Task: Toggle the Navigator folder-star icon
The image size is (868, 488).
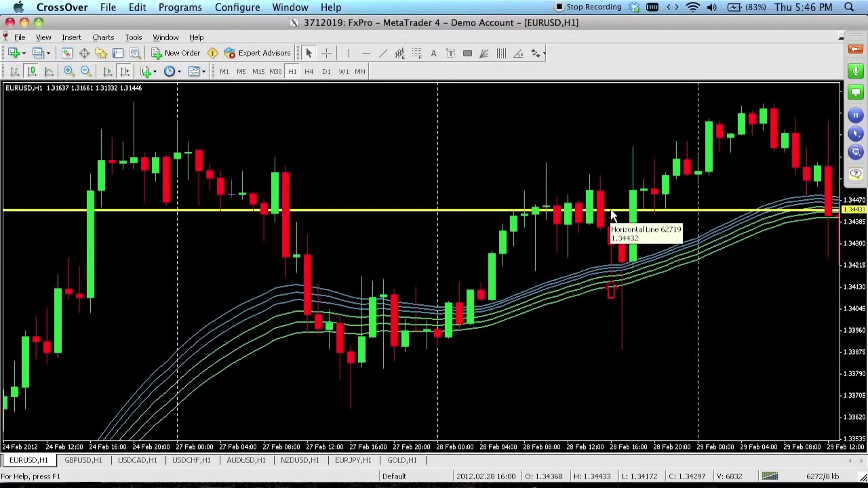Action: click(101, 53)
